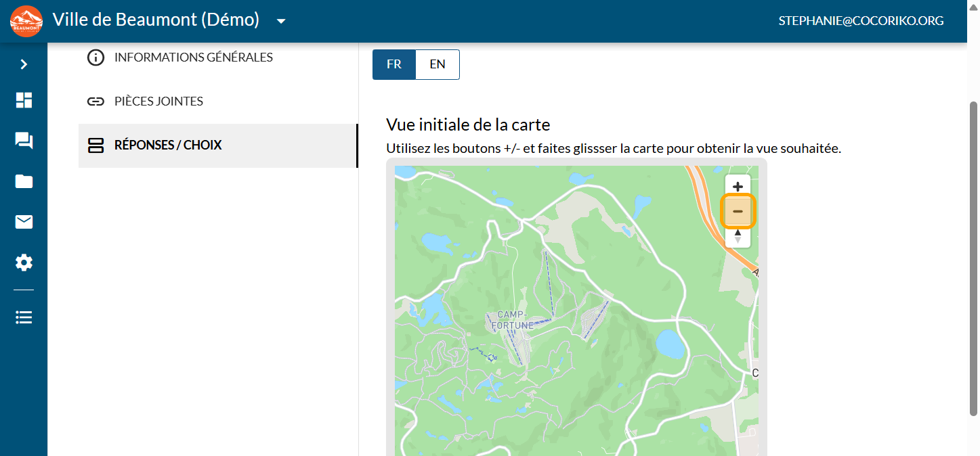Open the mail envelope sidebar icon

24,222
